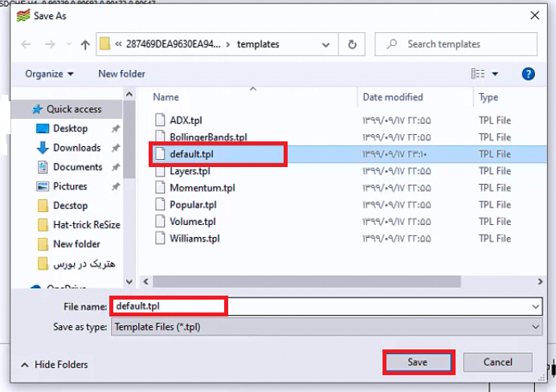The width and height of the screenshot is (556, 392).
Task: Click the Cancel button
Action: click(497, 362)
